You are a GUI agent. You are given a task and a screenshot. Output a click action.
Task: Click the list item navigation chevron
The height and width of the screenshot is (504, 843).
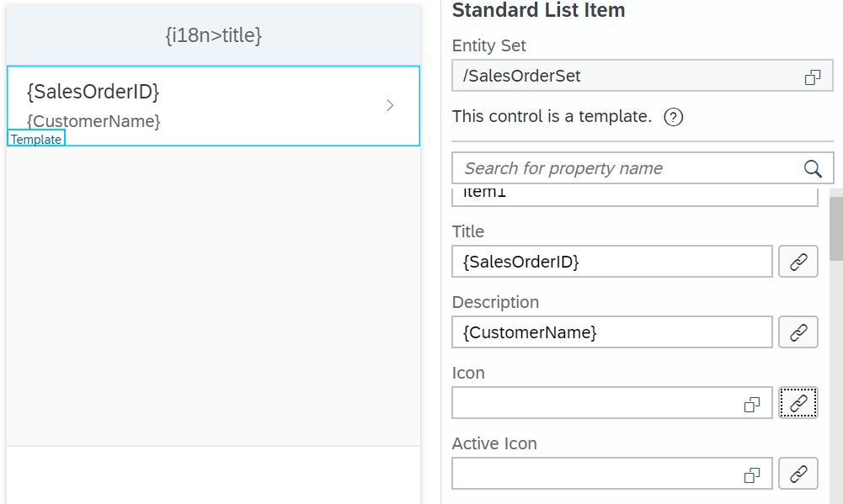point(390,105)
